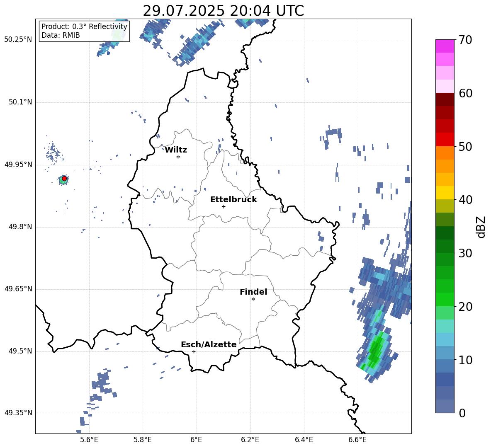Click the colorbar value 30
Image resolution: width=491 pixels, height=448 pixels.
(465, 253)
